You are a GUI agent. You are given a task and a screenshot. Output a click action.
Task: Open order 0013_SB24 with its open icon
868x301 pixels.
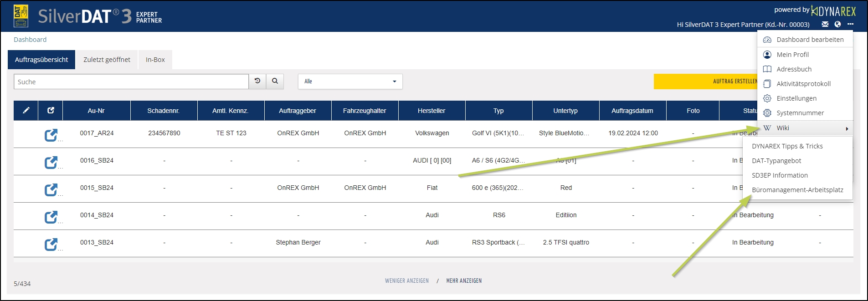click(51, 244)
